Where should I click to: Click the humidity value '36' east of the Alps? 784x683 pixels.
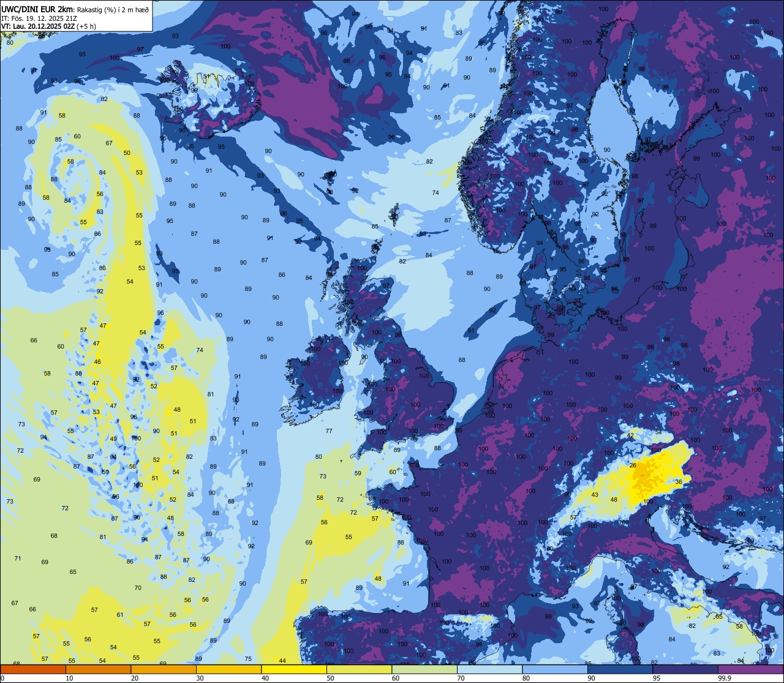point(679,481)
